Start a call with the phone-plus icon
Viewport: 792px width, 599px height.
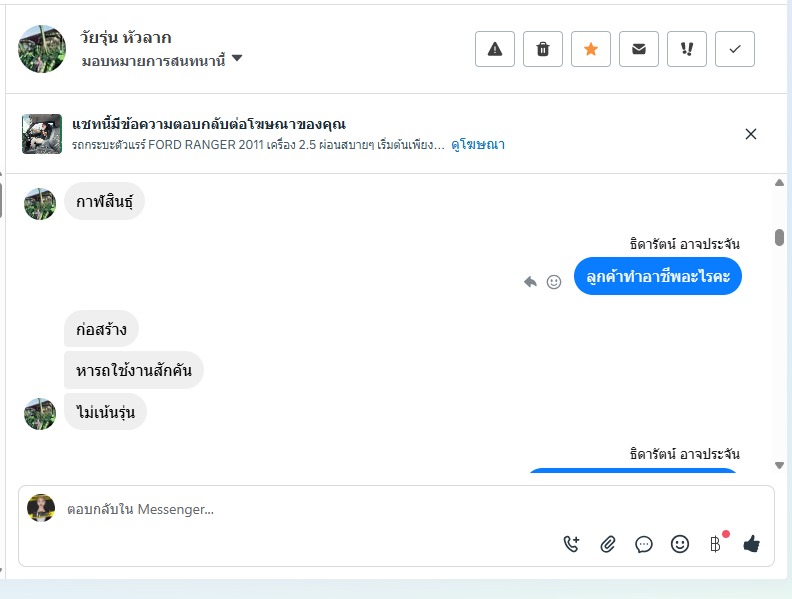(x=572, y=544)
